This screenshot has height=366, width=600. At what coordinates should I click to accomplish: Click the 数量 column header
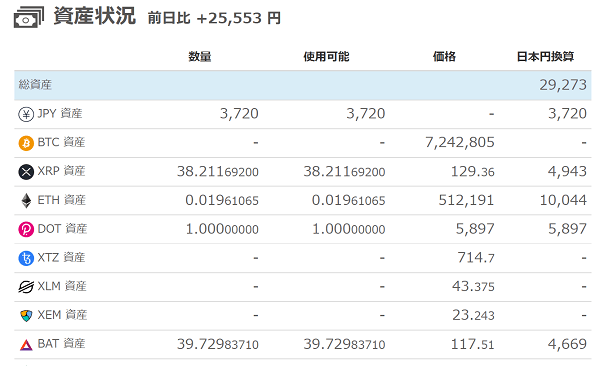tap(200, 57)
